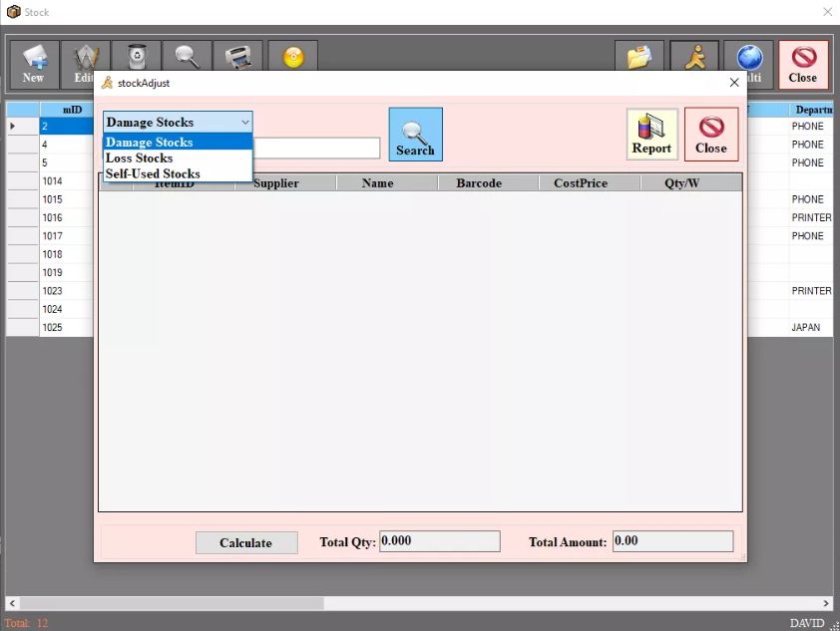This screenshot has height=631, width=840.
Task: Choose Self-Used Stocks option in list
Action: [153, 173]
